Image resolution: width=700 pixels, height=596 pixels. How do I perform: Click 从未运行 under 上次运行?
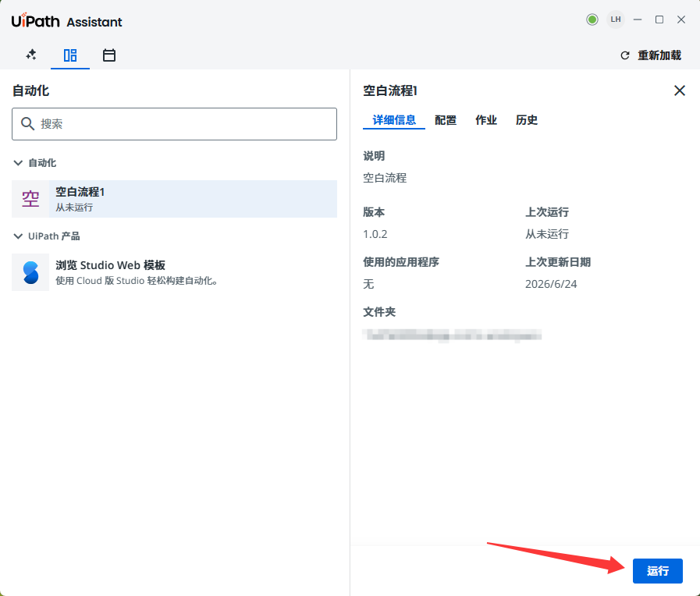pyautogui.click(x=547, y=234)
